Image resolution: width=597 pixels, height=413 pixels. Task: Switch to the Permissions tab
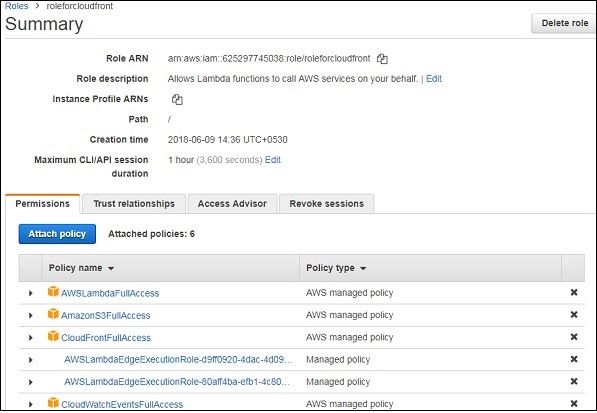click(x=43, y=204)
